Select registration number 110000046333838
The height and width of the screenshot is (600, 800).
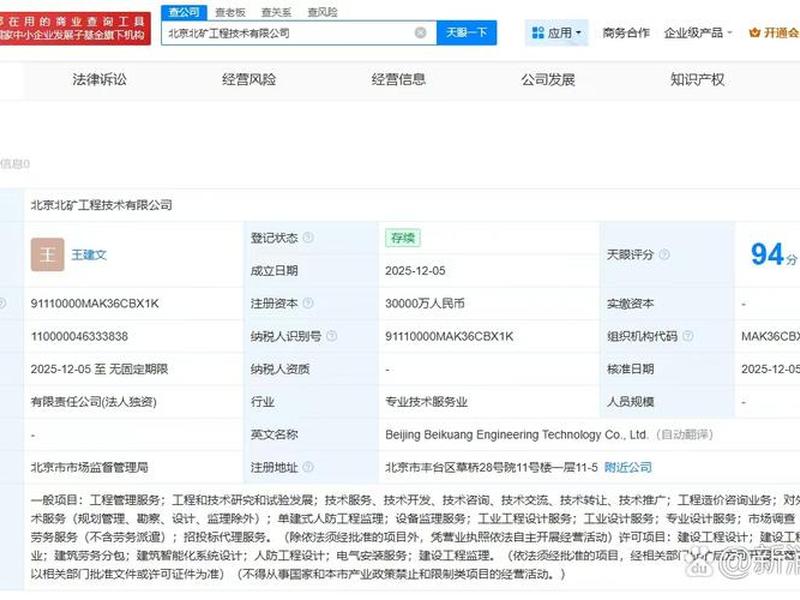click(x=80, y=336)
